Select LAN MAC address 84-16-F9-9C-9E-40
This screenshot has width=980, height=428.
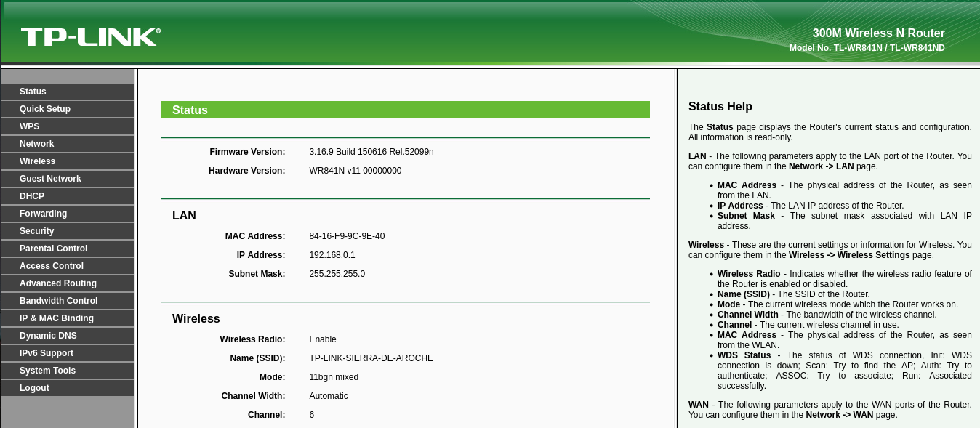347,236
